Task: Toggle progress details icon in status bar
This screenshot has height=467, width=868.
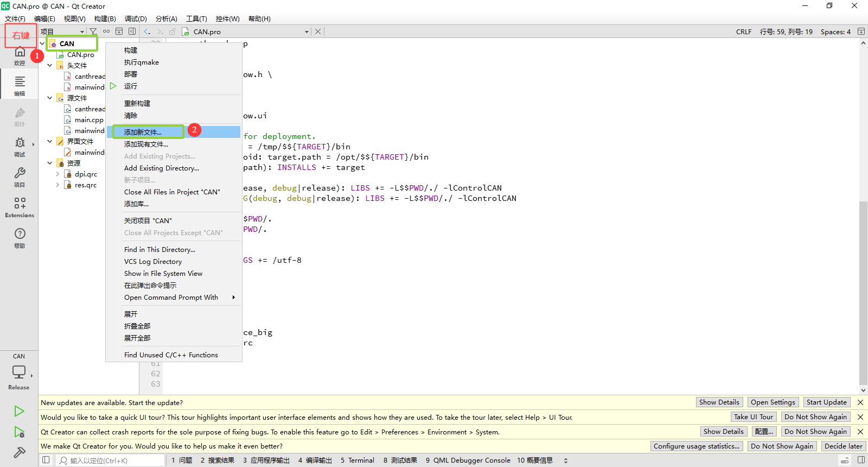Action: [x=845, y=460]
